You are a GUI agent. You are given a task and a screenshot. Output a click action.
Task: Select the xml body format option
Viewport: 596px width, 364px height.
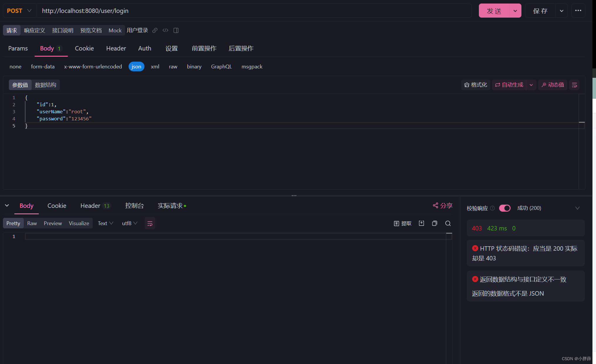pyautogui.click(x=155, y=67)
